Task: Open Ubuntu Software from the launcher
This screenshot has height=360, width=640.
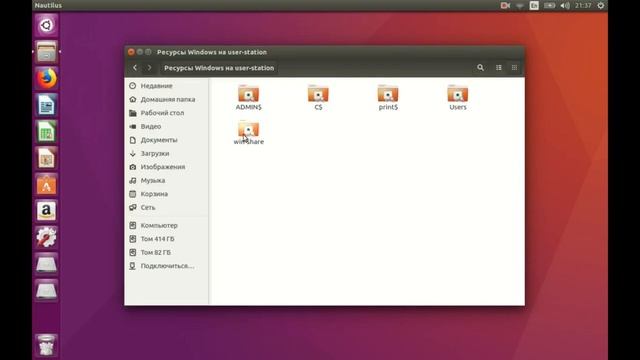Action: pyautogui.click(x=46, y=184)
